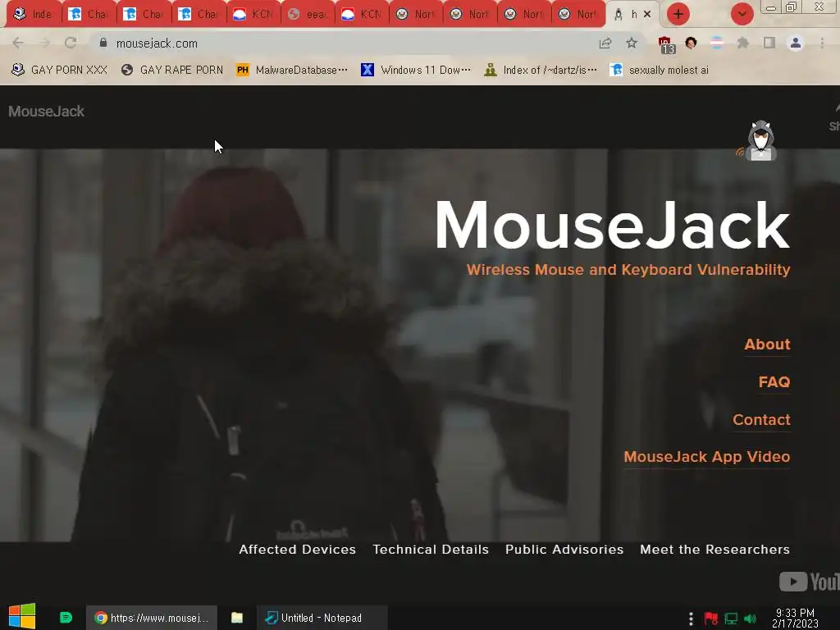Open network monitor tray icon

point(731,619)
